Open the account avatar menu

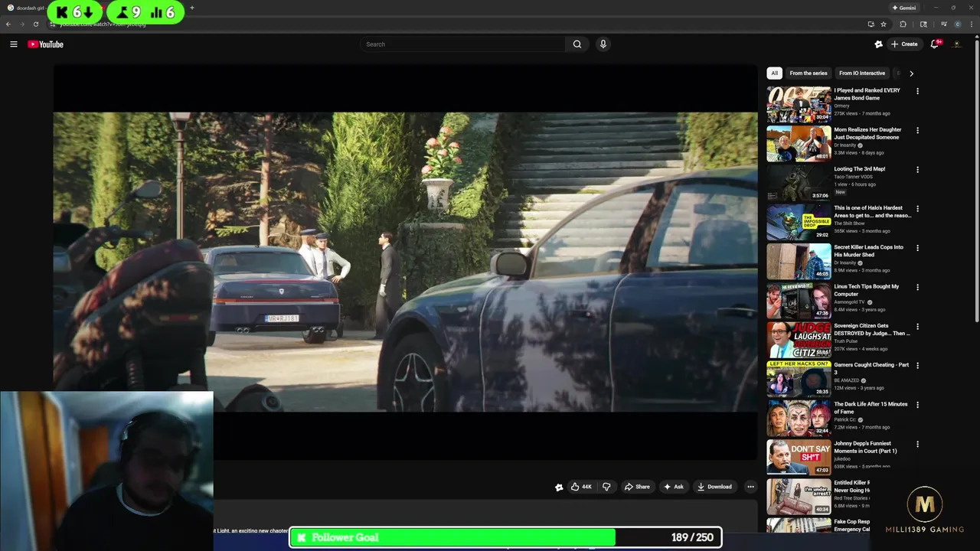click(956, 44)
